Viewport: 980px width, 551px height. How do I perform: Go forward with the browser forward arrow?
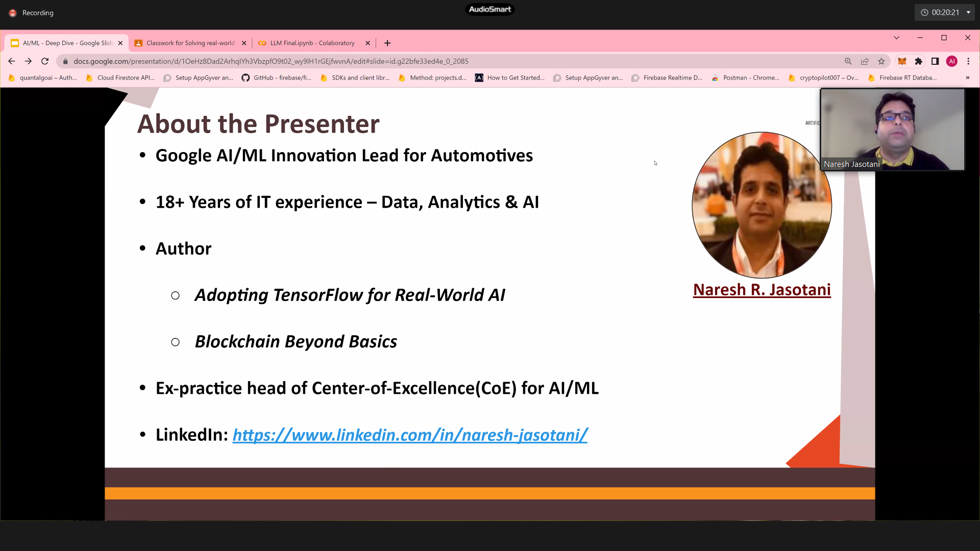(28, 61)
